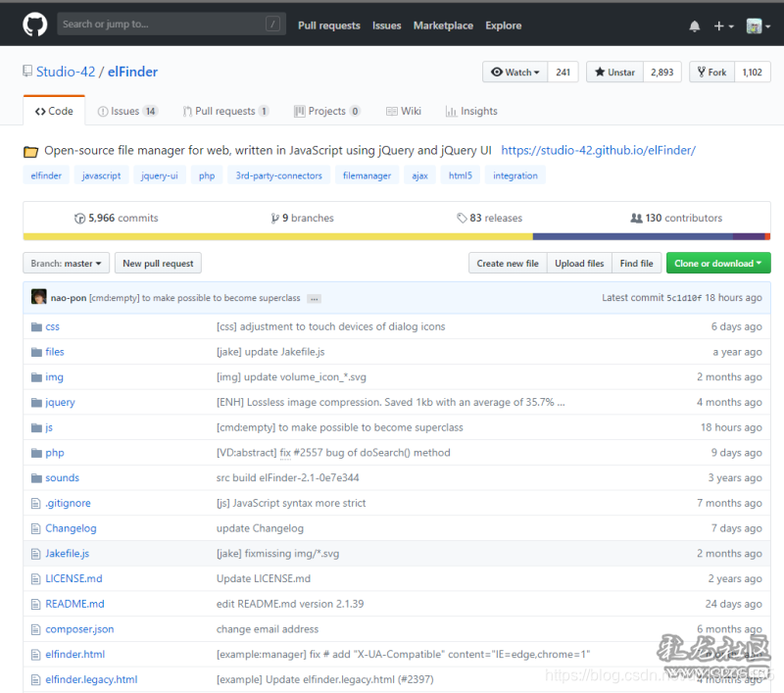Open the Changelog file
The height and width of the screenshot is (693, 784).
click(71, 528)
